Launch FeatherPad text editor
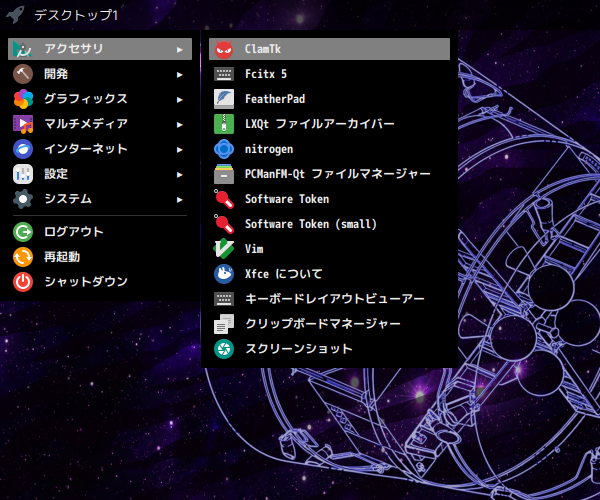Screen dimensions: 600x500 329,99
